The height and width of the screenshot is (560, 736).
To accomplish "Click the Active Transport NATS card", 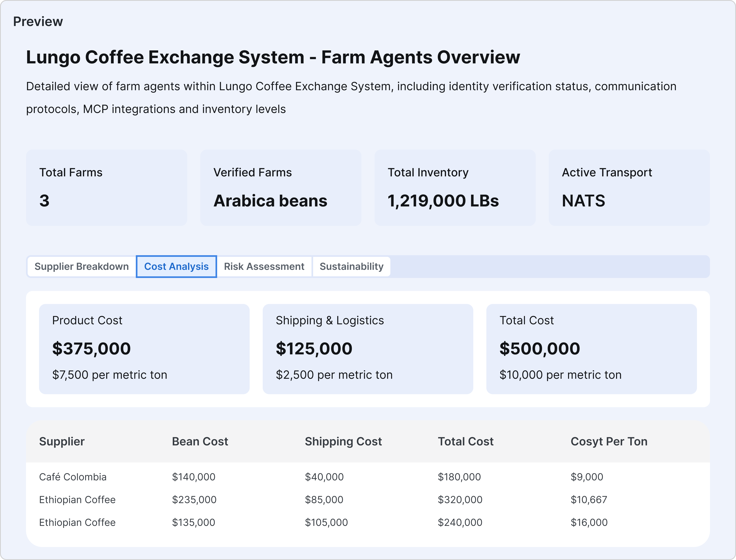I will [629, 187].
